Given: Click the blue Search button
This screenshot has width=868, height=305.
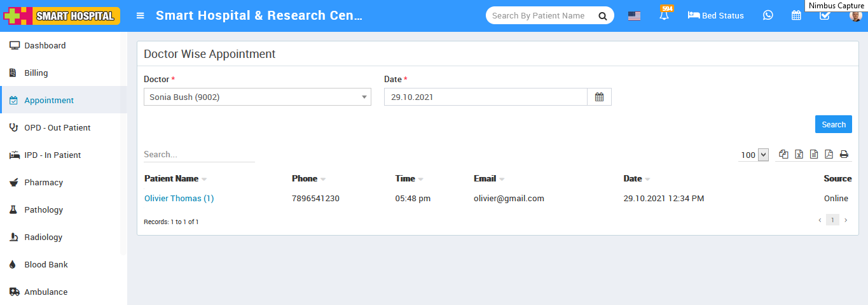Looking at the screenshot, I should point(833,125).
